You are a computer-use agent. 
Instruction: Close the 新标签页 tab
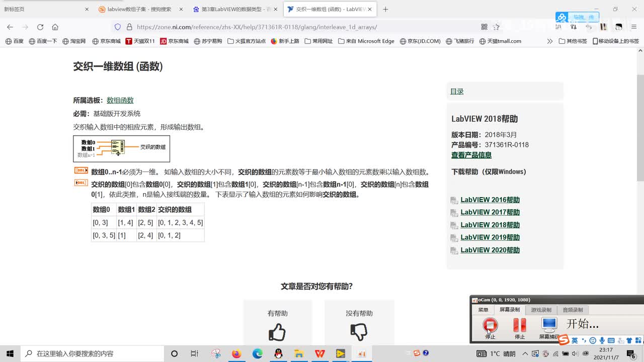click(x=87, y=9)
